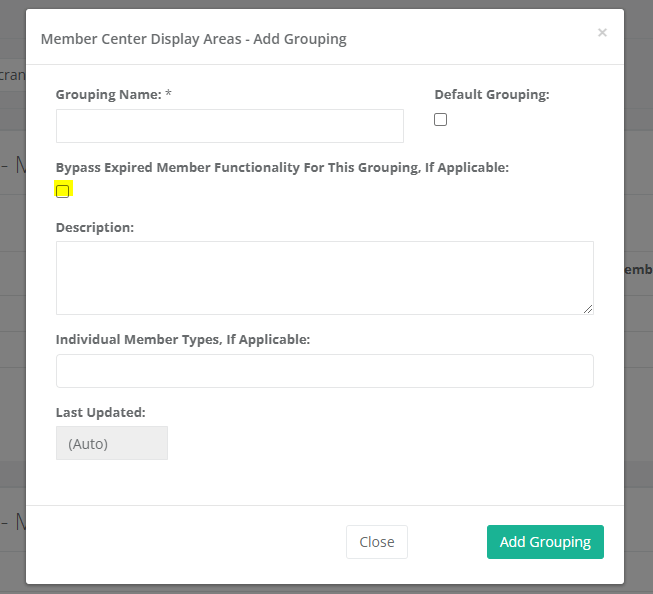653x594 pixels.
Task: Click the Description box resize handle
Action: click(x=588, y=309)
